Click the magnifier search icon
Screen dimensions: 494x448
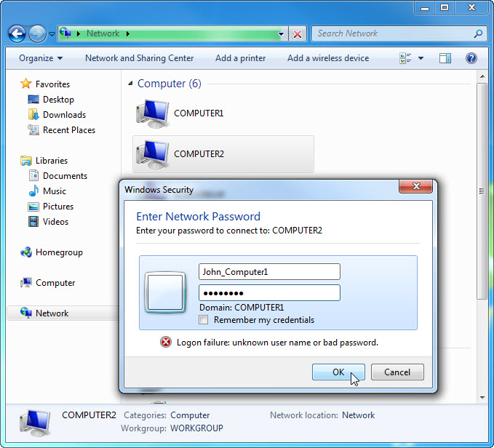[478, 33]
